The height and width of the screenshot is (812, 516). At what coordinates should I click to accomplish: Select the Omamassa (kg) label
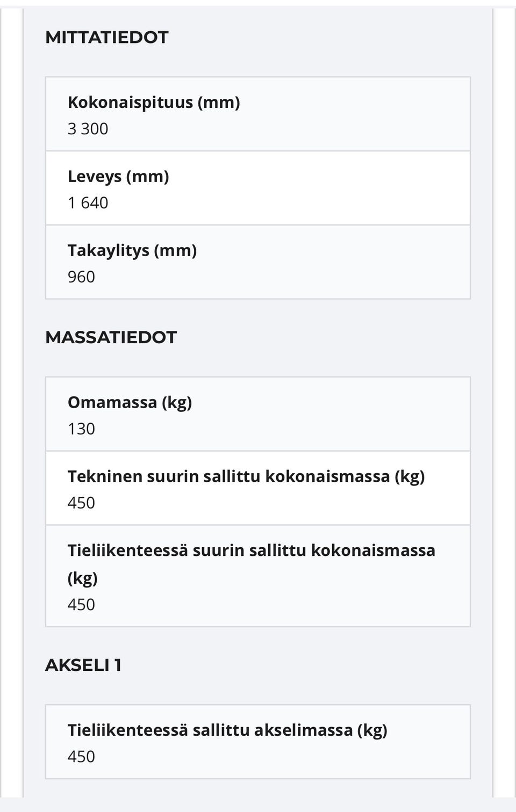tap(130, 402)
